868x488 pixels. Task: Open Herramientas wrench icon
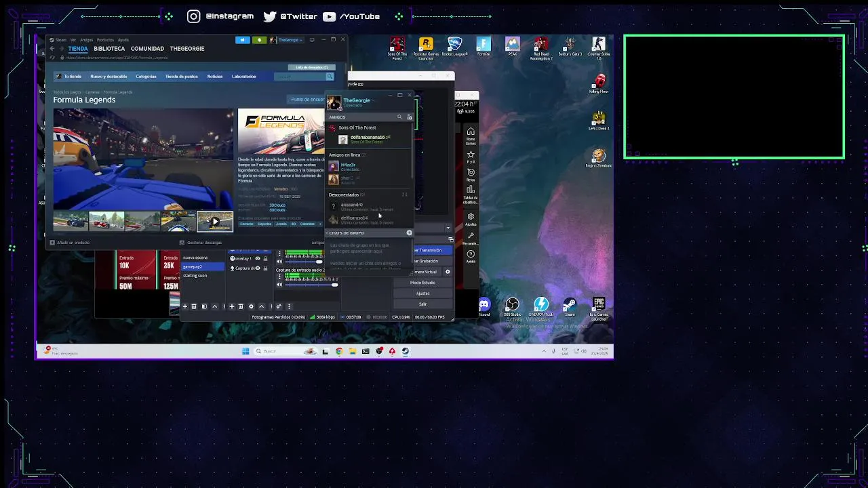pyautogui.click(x=471, y=239)
